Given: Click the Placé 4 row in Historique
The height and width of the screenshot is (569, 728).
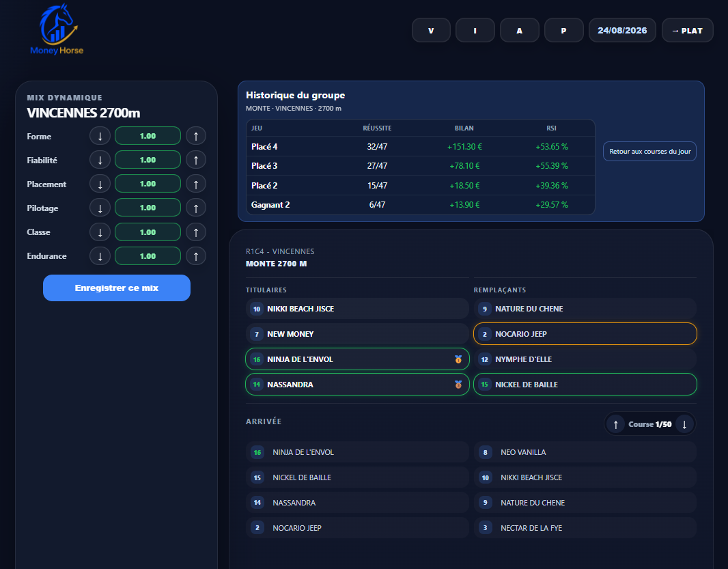Looking at the screenshot, I should pyautogui.click(x=421, y=147).
